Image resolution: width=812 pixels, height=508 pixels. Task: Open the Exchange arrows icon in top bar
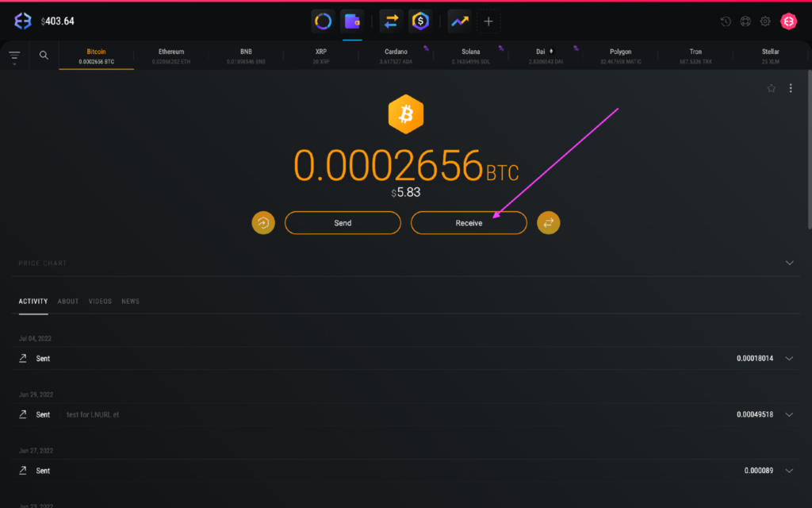click(391, 21)
